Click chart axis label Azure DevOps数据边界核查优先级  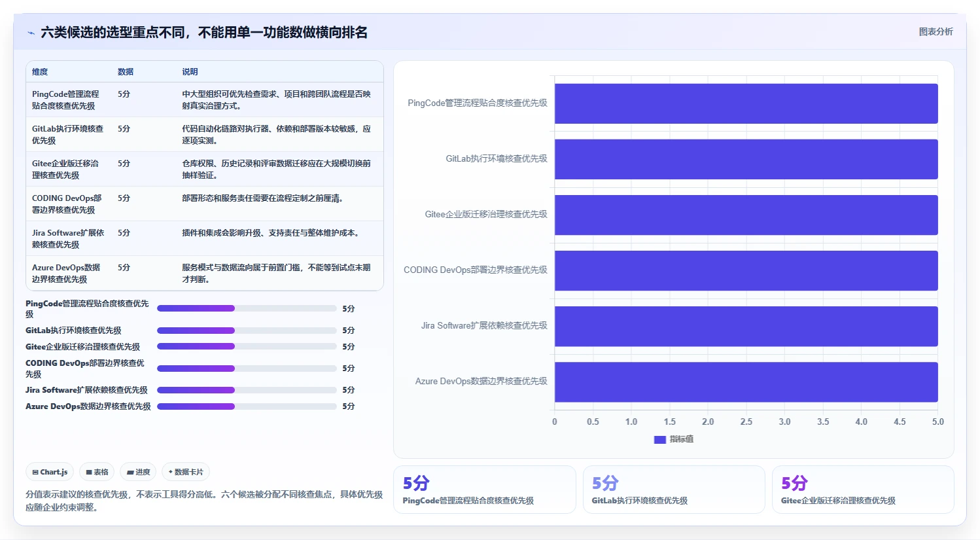pyautogui.click(x=481, y=381)
